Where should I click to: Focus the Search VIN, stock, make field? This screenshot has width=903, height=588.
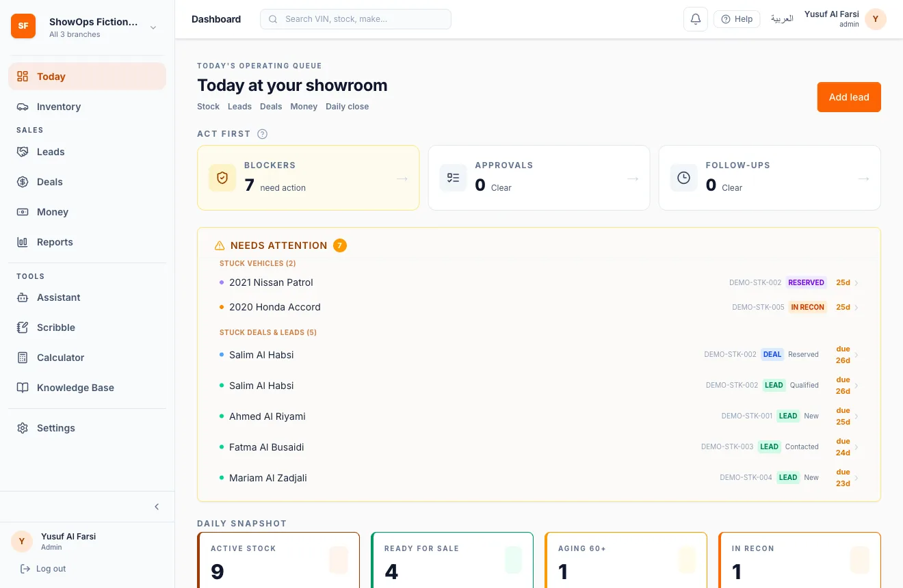click(356, 19)
